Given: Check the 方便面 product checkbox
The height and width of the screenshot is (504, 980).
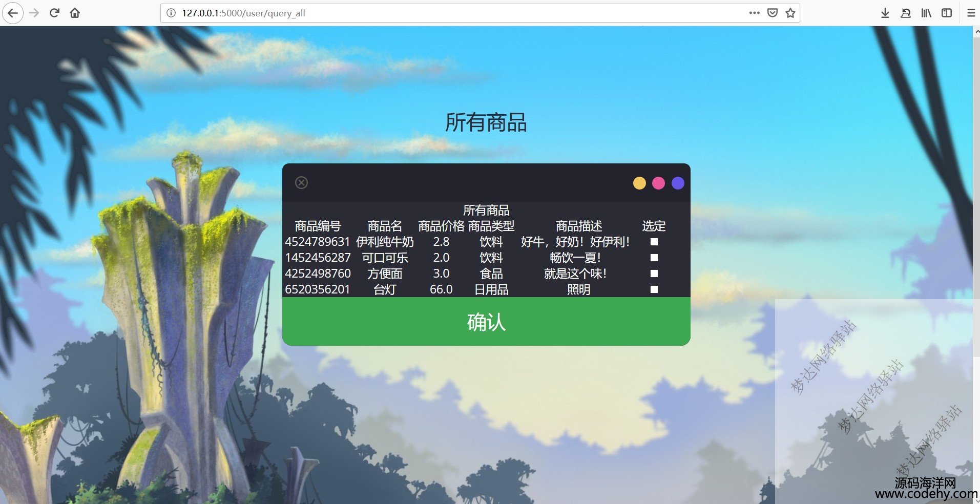Looking at the screenshot, I should tap(654, 274).
